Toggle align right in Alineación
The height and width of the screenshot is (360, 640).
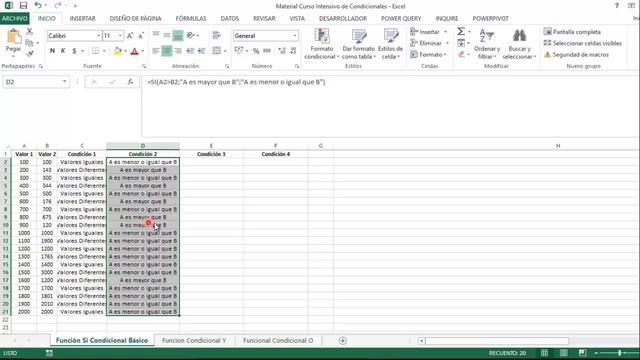click(x=178, y=51)
